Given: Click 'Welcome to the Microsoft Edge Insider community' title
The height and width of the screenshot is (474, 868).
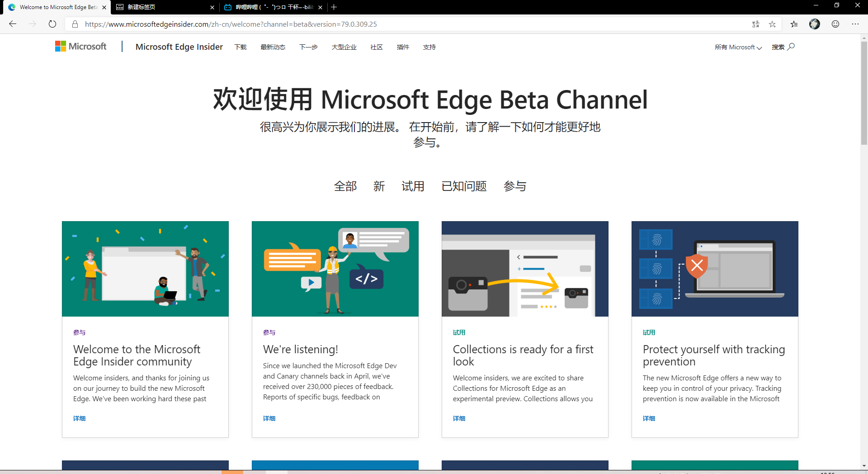Looking at the screenshot, I should pyautogui.click(x=137, y=355).
